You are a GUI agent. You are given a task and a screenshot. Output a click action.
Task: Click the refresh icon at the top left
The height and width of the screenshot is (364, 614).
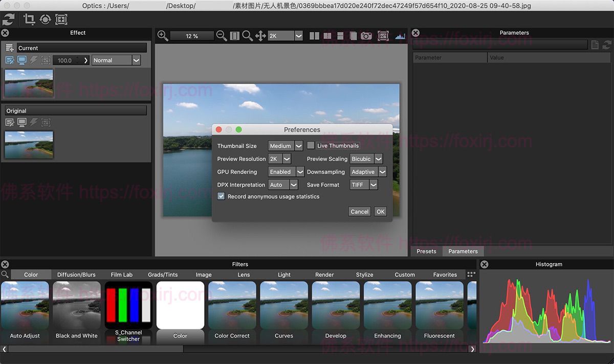[x=8, y=19]
